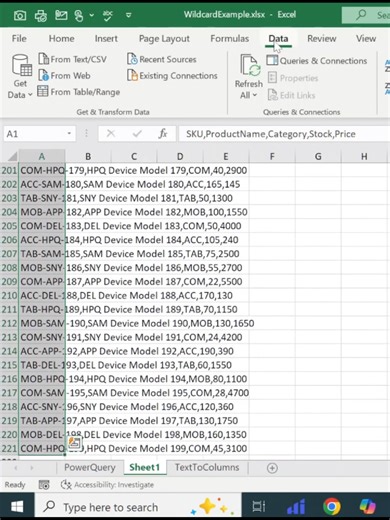Switch to the Insert tab
This screenshot has width=390, height=520.
[x=106, y=39]
